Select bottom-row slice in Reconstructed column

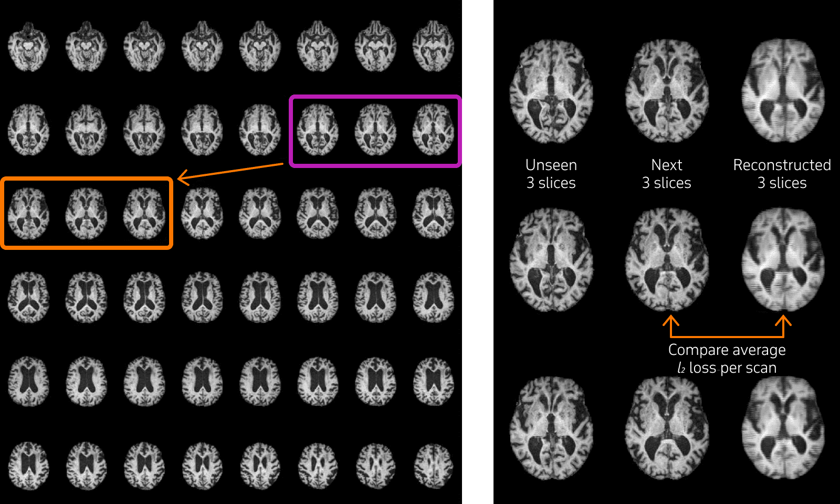click(783, 427)
